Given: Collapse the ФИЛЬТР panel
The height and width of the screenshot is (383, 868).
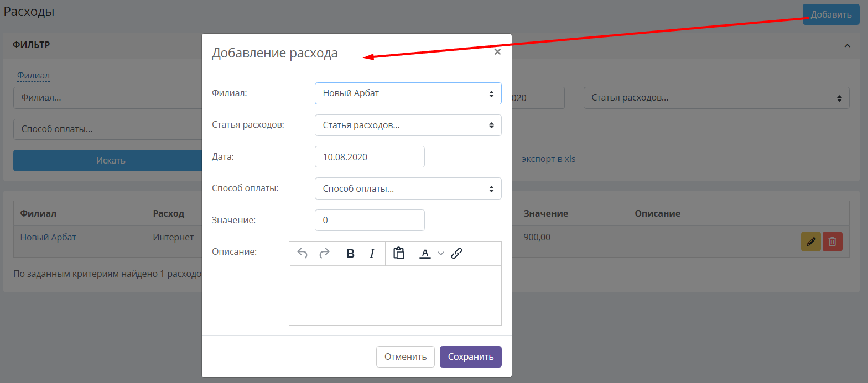Looking at the screenshot, I should point(847,45).
